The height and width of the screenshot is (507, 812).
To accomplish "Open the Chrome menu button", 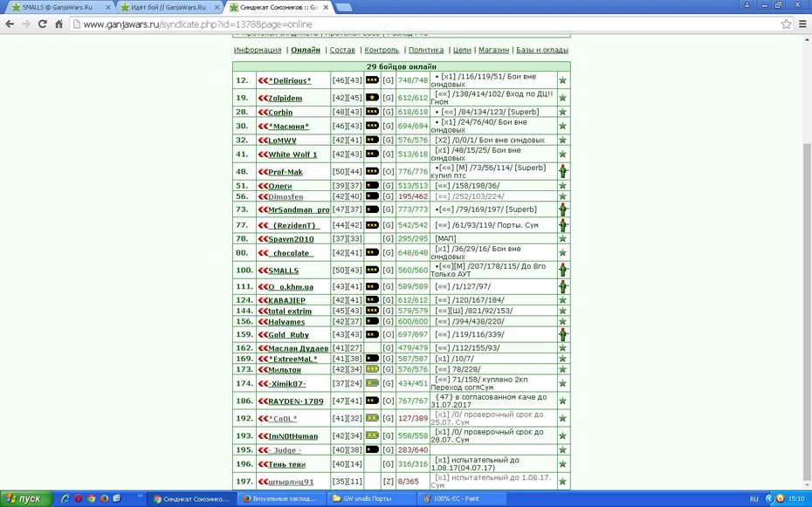I will (x=802, y=24).
